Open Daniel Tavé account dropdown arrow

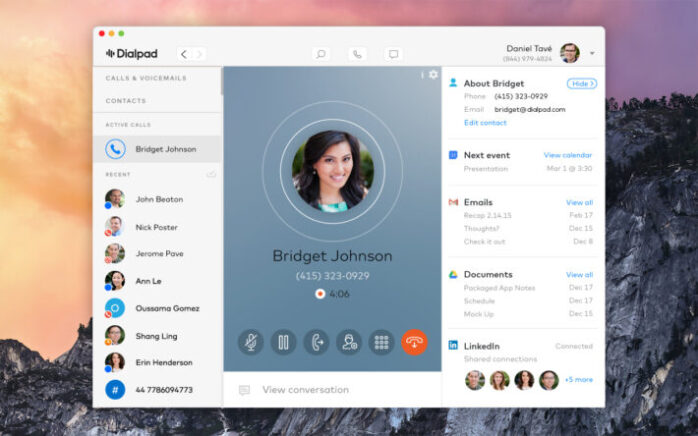tap(592, 54)
